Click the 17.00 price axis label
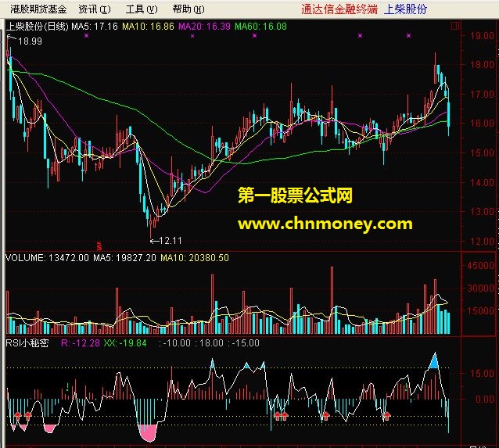Screen dimensions: 499x448 point(483,94)
